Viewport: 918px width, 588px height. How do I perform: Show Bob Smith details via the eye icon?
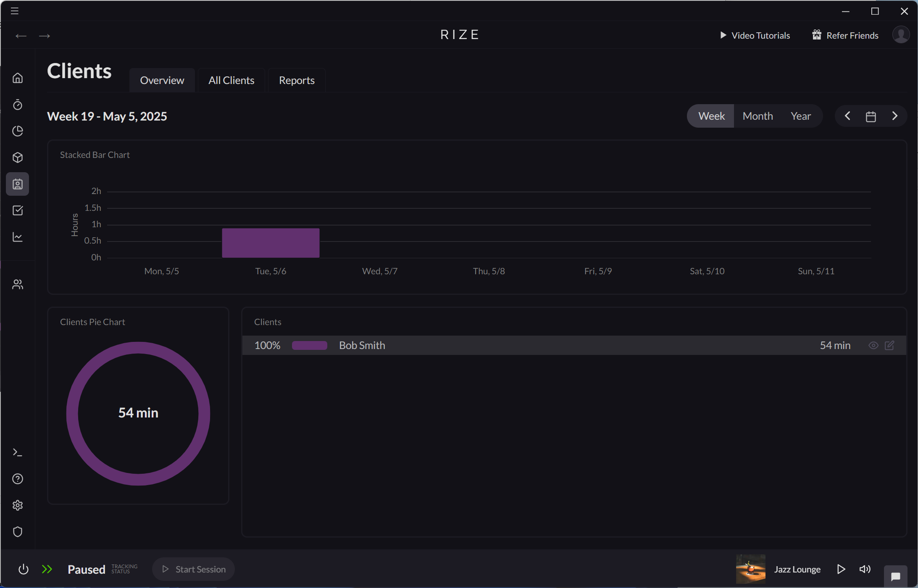[x=873, y=345]
